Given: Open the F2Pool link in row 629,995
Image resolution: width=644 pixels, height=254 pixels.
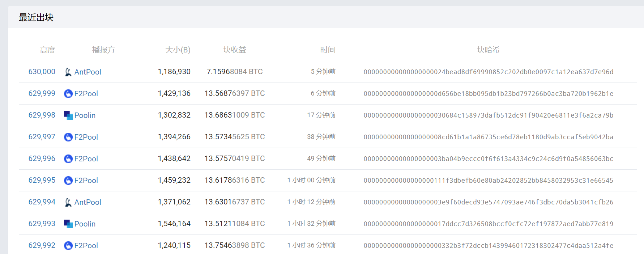Looking at the screenshot, I should [x=86, y=181].
